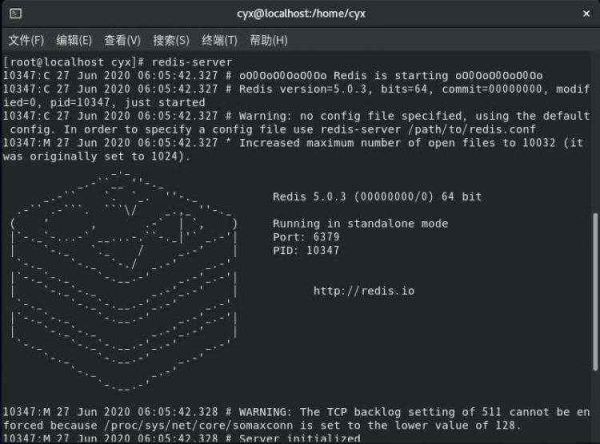Click the terminal window icon in title bar
Screen dimensions: 600x444
[16, 14]
